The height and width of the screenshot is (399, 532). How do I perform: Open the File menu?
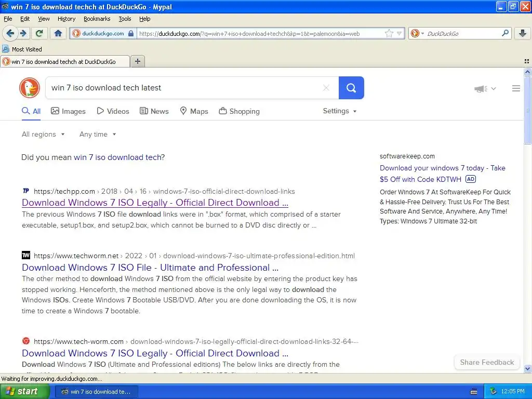click(x=8, y=19)
